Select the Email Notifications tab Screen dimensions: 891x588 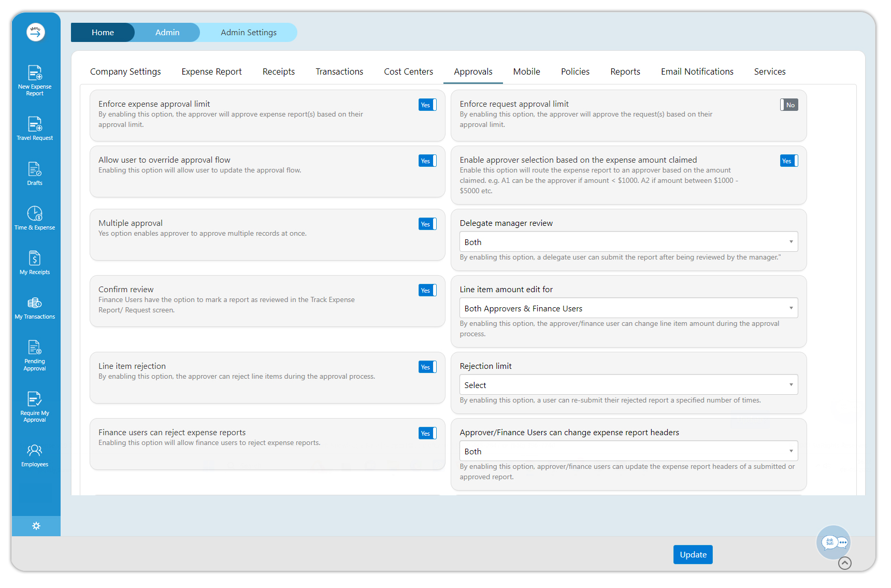(697, 71)
